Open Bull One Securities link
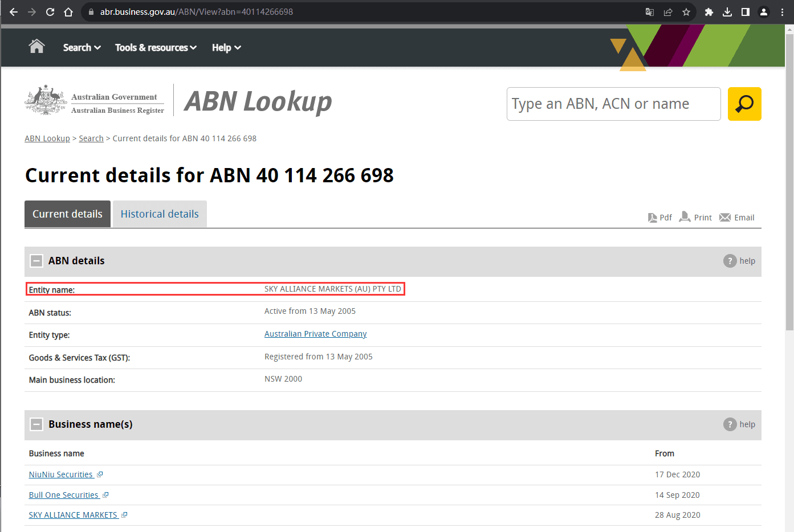The image size is (794, 532). [x=64, y=495]
